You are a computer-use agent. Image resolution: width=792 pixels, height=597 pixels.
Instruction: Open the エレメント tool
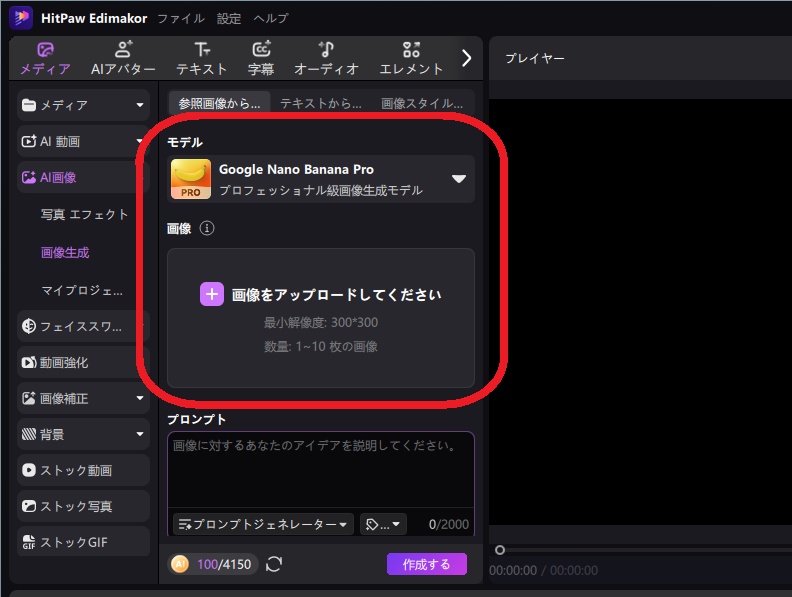[411, 59]
